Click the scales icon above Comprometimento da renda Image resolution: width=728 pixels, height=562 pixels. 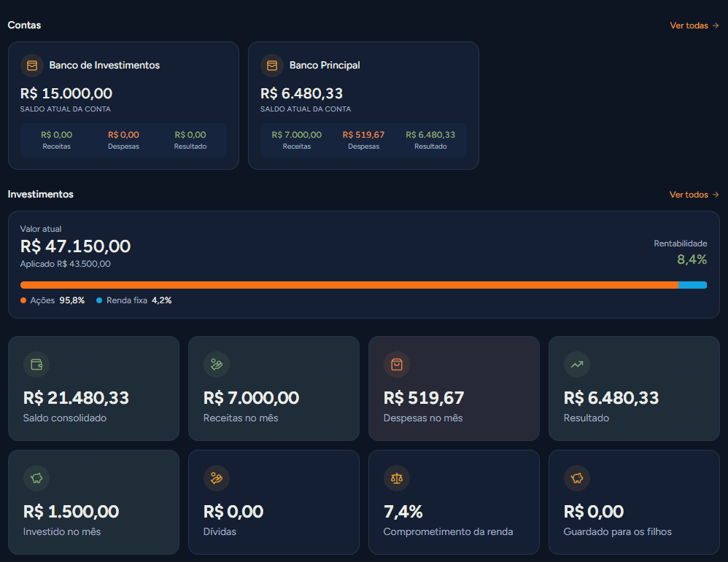click(x=397, y=478)
